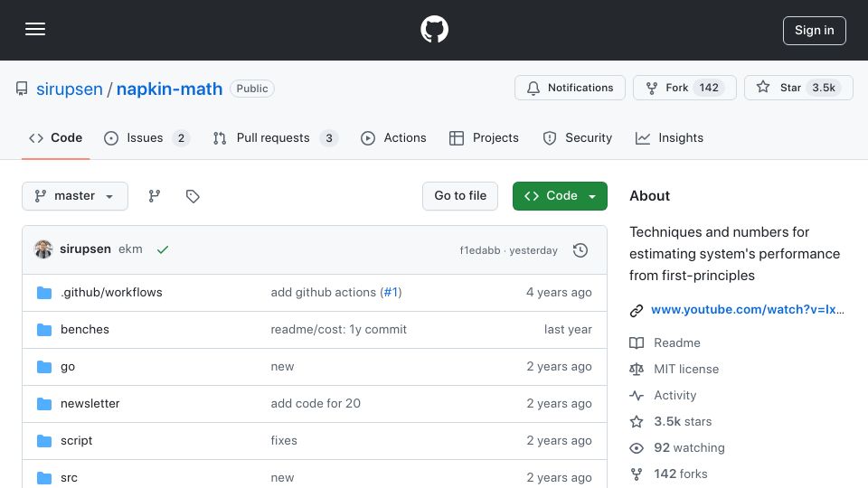
Task: Open commit f1edabb hash link
Action: (x=479, y=250)
